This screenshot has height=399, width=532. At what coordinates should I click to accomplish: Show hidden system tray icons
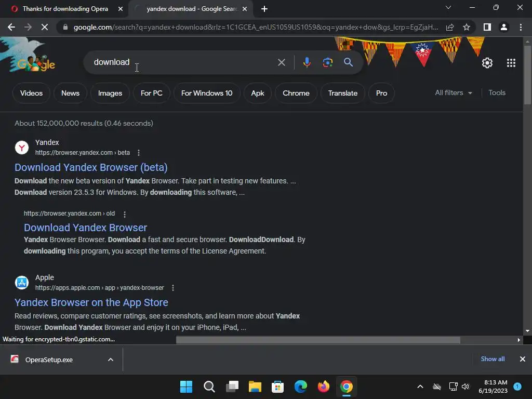[420, 387]
